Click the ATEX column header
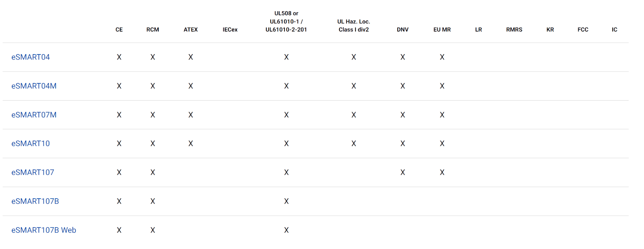 pos(191,30)
